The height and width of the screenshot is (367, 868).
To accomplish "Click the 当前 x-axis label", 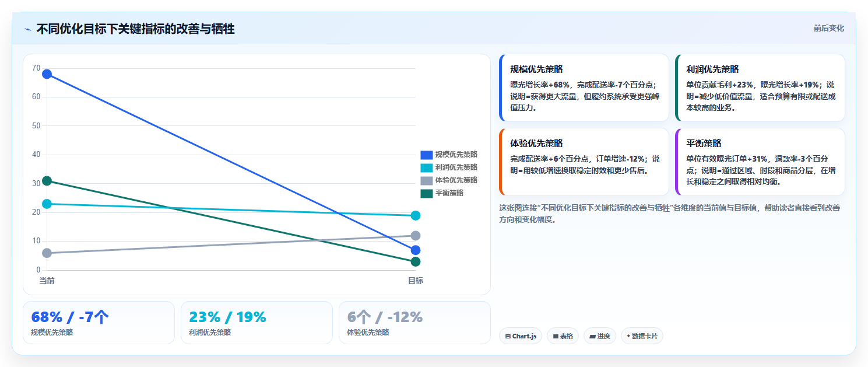I will (47, 281).
